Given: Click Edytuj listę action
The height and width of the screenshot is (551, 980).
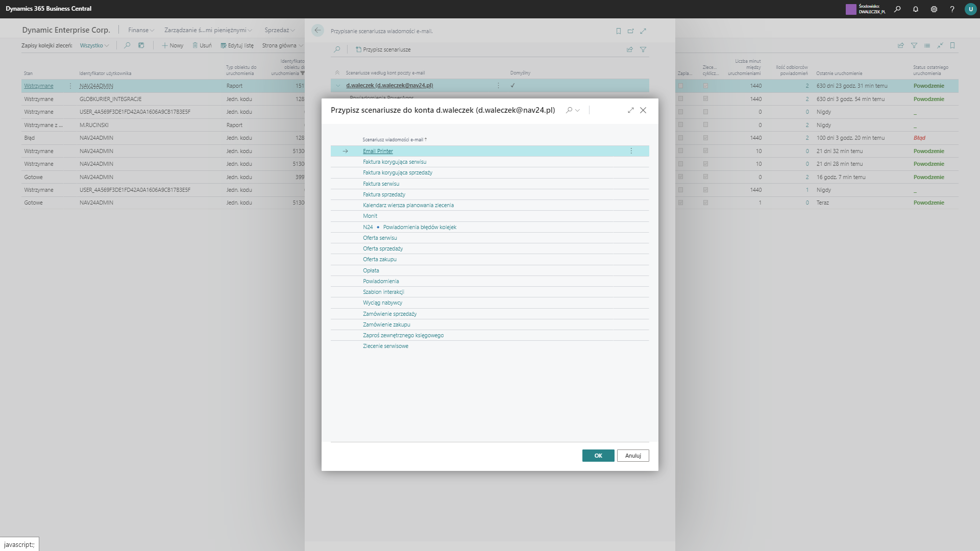Looking at the screenshot, I should pos(237,45).
